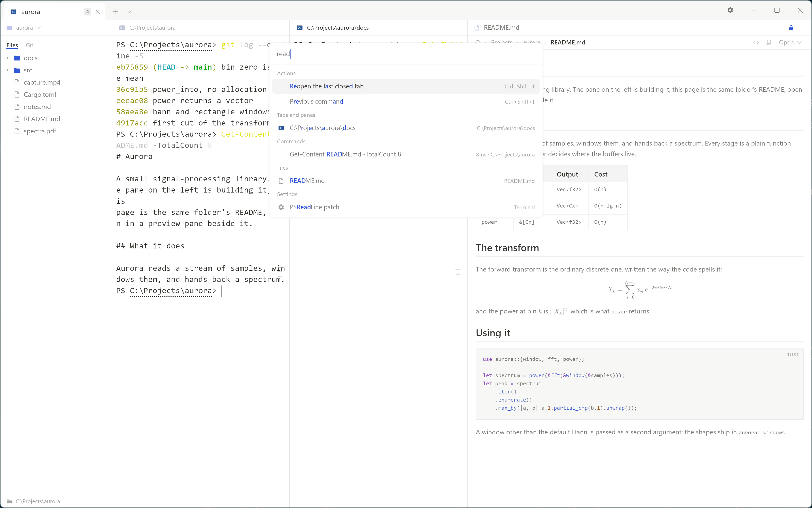Click commit hash eb75859 in terminal
Viewport: 812px width, 508px height.
[x=132, y=67]
